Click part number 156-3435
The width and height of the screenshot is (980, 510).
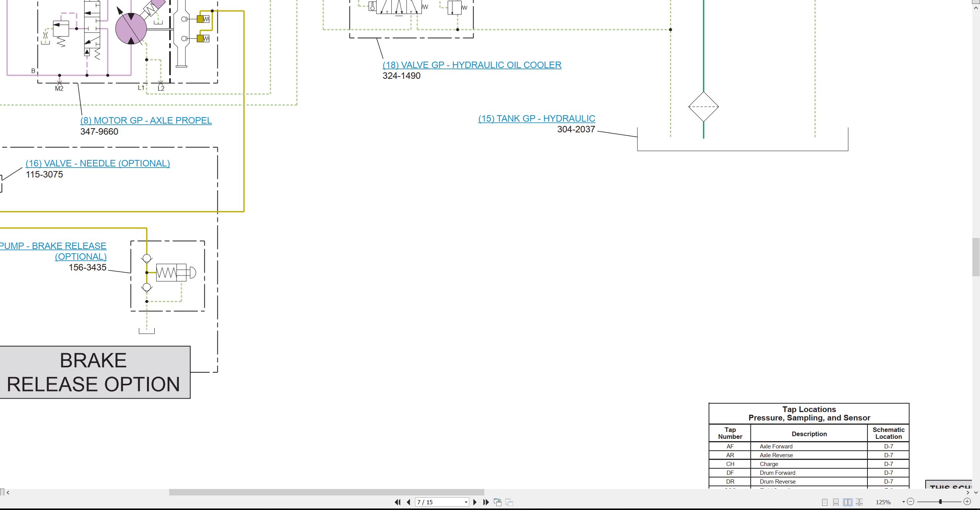[88, 267]
